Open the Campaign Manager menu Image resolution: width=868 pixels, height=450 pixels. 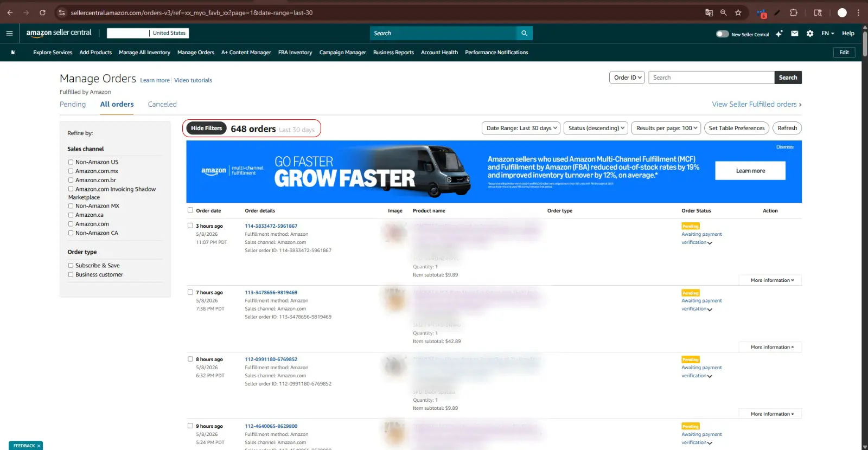[342, 53]
